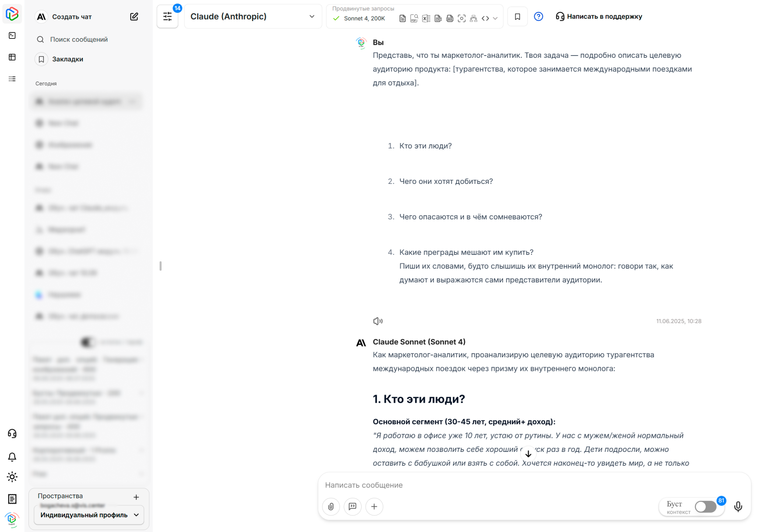775x532 pixels.
Task: Add a new space with plus next to Пространства
Action: pyautogui.click(x=136, y=497)
